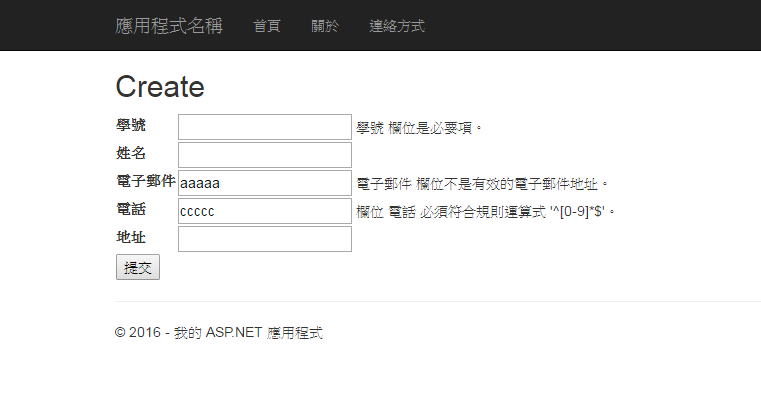761x401 pixels.
Task: Focus the 地址 input box
Action: (x=265, y=239)
